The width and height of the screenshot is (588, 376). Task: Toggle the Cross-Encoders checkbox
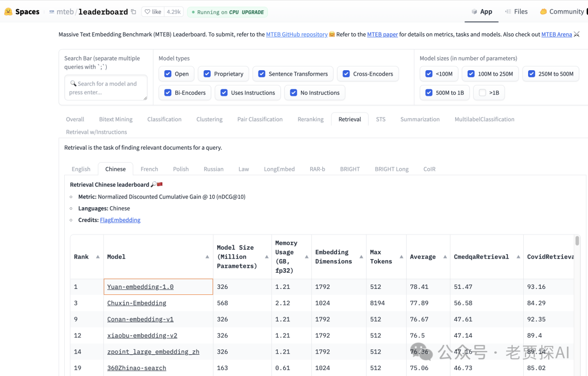coord(346,74)
